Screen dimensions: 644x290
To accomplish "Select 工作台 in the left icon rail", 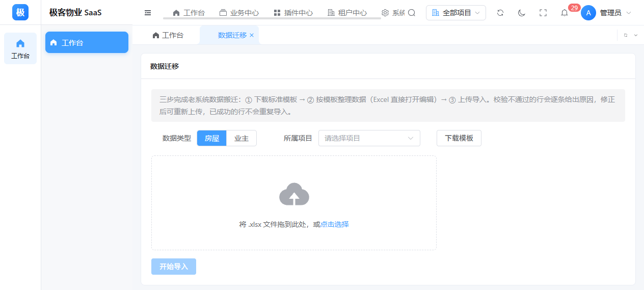I will click(x=20, y=48).
